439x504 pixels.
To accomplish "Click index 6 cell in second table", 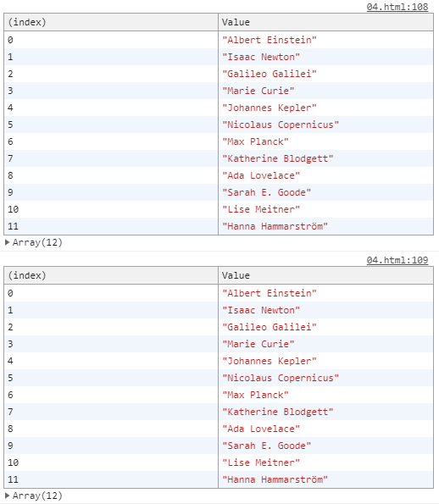I will pyautogui.click(x=111, y=395).
